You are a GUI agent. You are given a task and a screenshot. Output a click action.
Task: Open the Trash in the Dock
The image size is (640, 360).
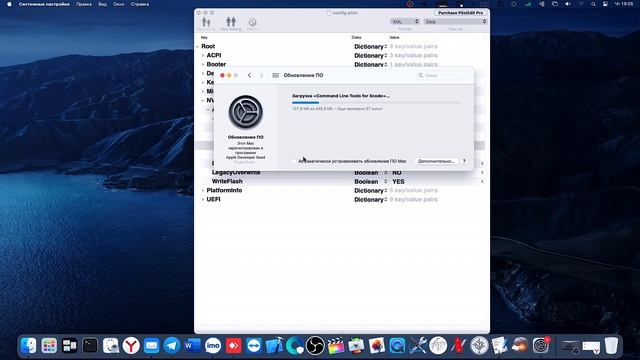tap(611, 346)
